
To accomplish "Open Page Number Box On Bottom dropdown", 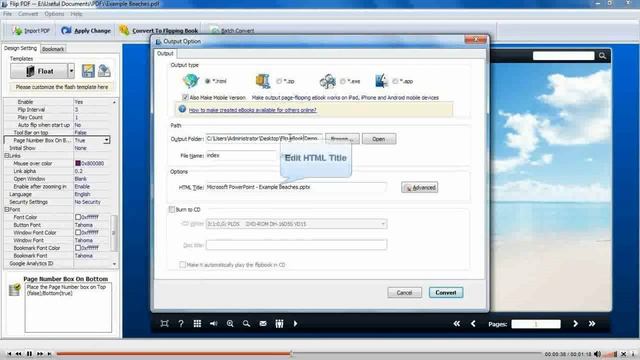I will pos(107,140).
